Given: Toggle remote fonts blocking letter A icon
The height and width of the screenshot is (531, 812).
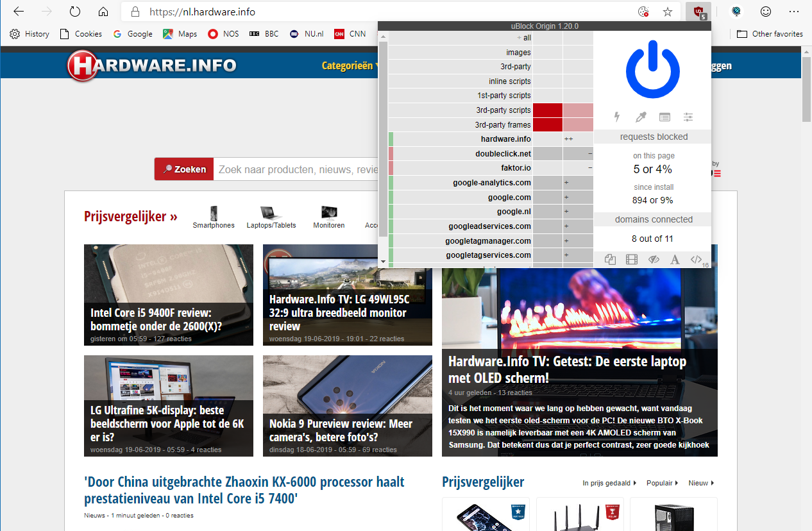Looking at the screenshot, I should click(x=675, y=260).
